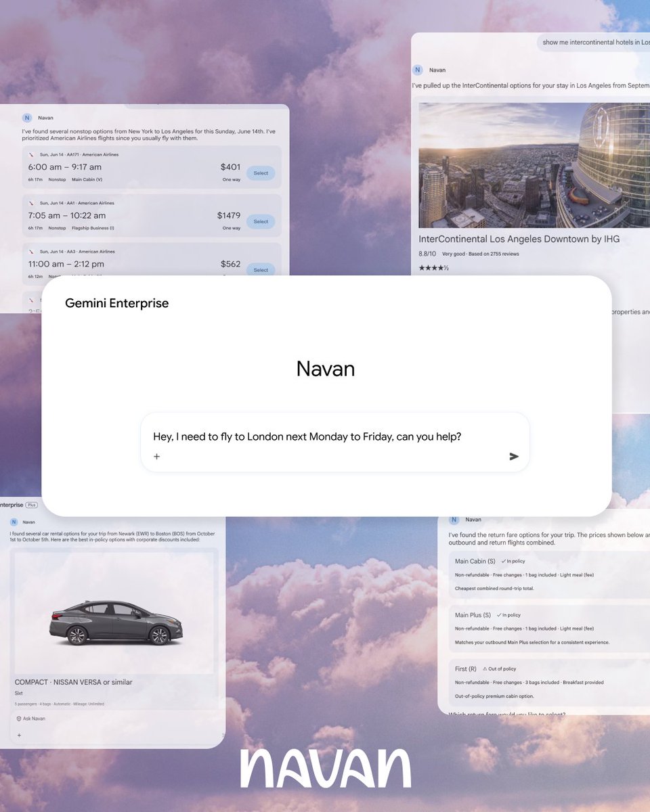This screenshot has width=650, height=812.
Task: Click the $1479 price
Action: click(229, 215)
